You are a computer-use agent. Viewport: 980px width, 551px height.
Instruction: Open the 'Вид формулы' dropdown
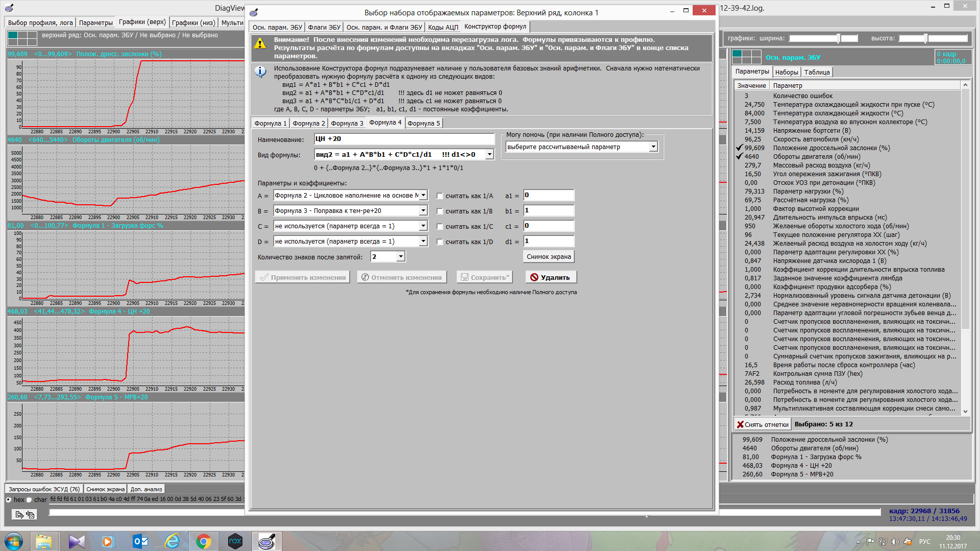(x=489, y=154)
